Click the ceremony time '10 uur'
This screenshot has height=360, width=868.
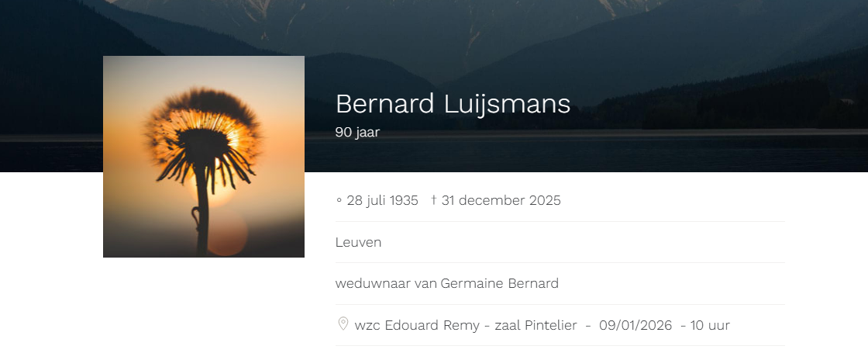pyautogui.click(x=710, y=325)
